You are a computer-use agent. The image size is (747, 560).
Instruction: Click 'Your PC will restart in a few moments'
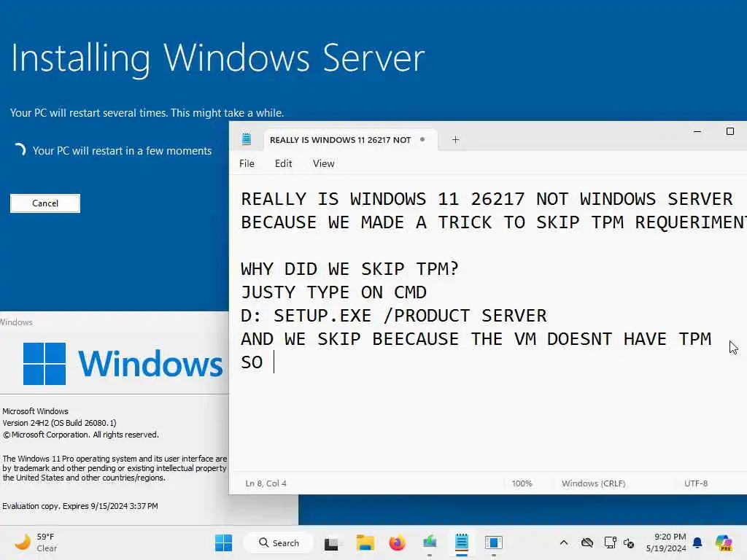tap(122, 151)
